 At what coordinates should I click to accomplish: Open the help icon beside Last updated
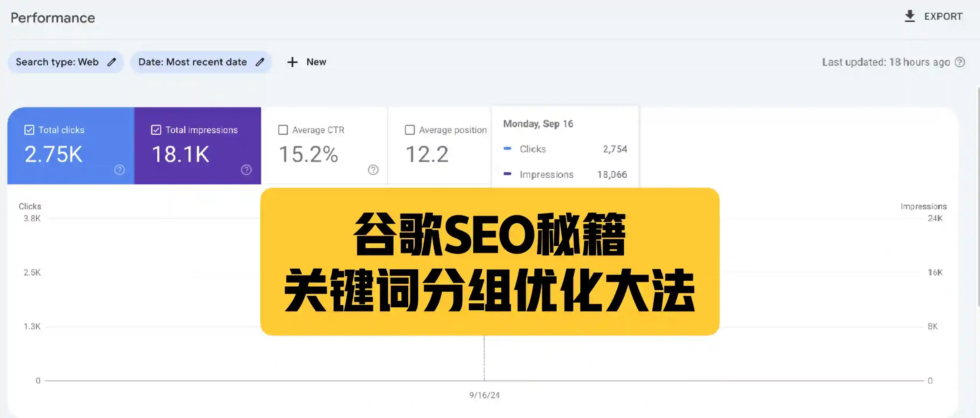click(960, 62)
